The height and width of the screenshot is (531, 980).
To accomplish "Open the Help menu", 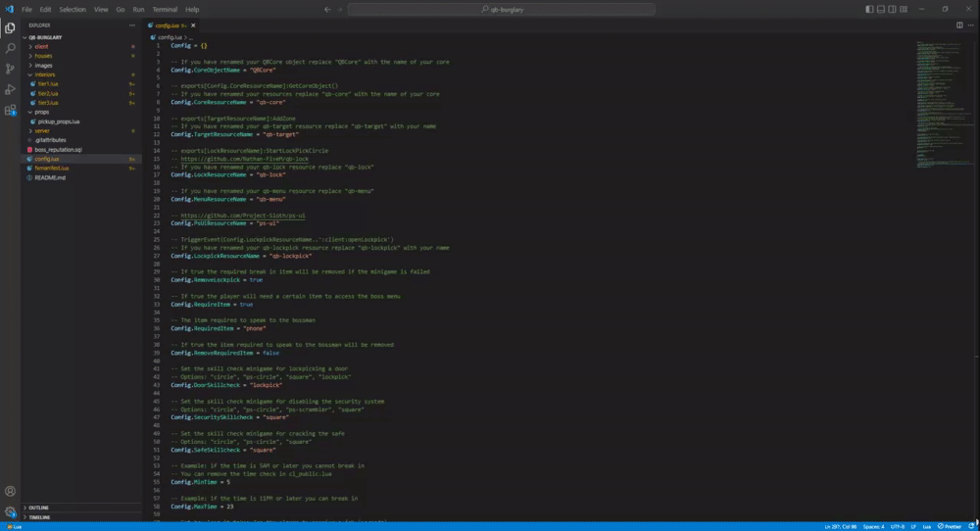I will (192, 10).
